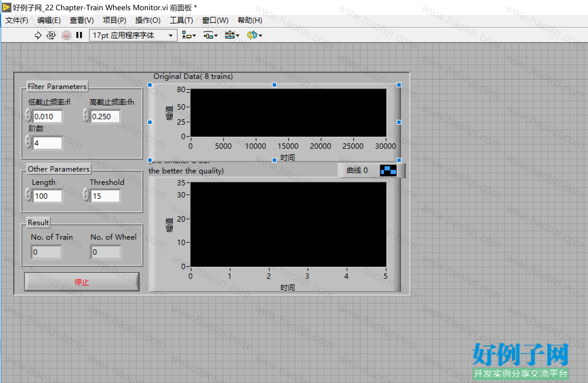Open the 项目(P) menu

click(114, 20)
